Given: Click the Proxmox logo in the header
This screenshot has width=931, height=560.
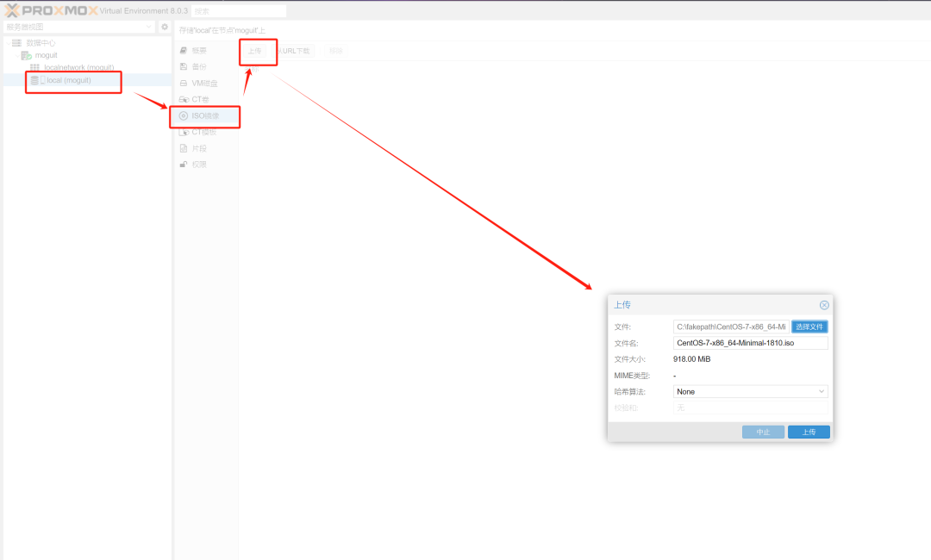Looking at the screenshot, I should 51,10.
